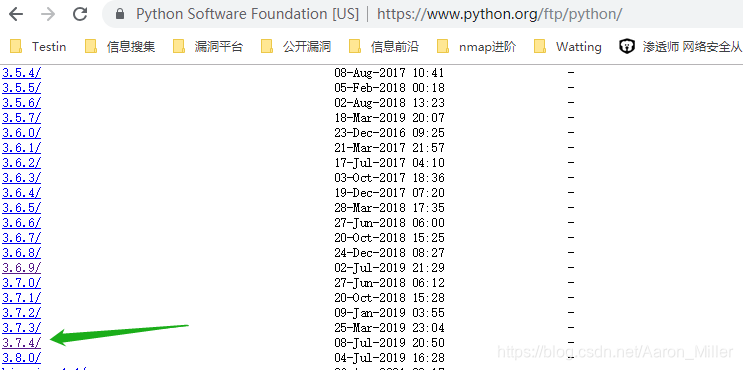743x370 pixels.
Task: Open the 3.8.0/ directory link
Action: 21,358
